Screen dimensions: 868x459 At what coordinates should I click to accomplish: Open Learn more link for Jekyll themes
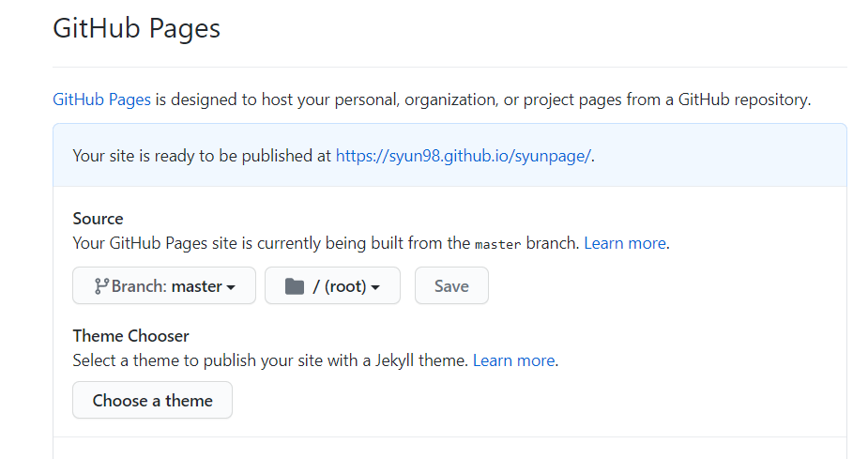[x=513, y=360]
